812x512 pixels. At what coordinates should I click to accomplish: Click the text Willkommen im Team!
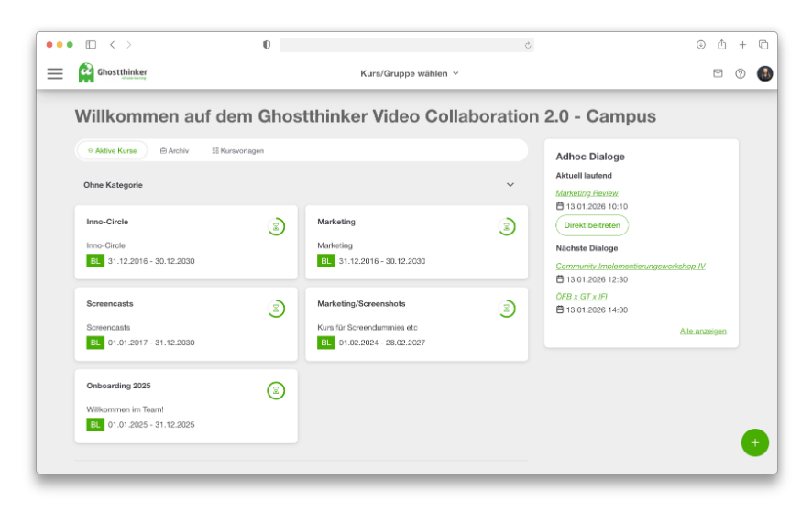tap(125, 409)
